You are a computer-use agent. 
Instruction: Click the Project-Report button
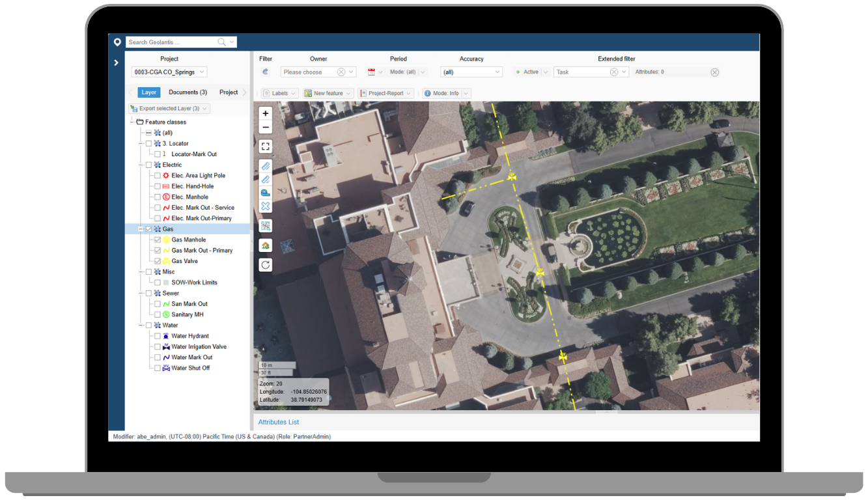pyautogui.click(x=385, y=93)
